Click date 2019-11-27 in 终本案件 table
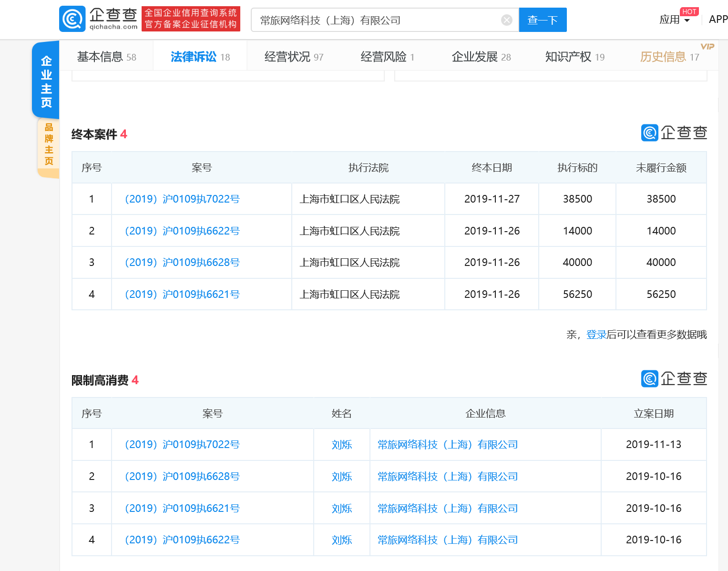 [492, 199]
